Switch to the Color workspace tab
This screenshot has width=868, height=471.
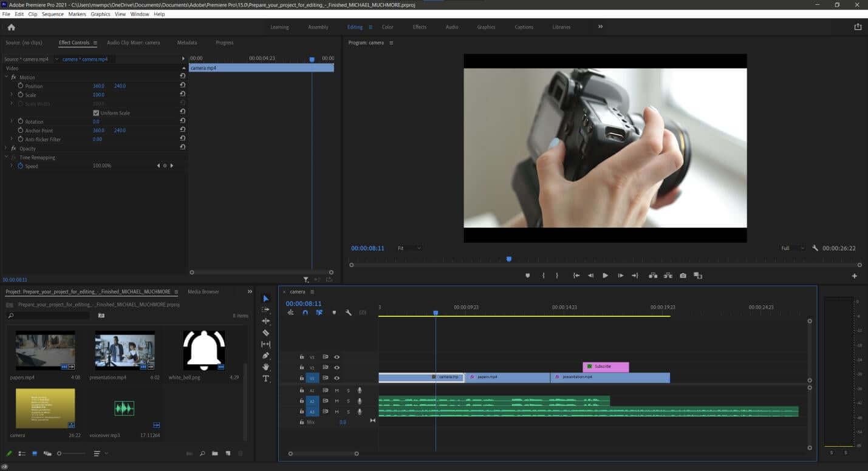coord(388,27)
